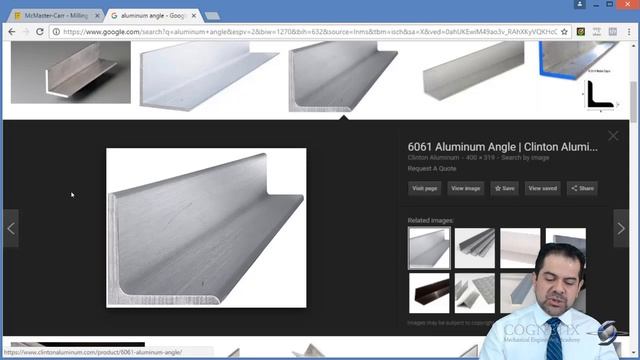
Task: Click Clinton Aluminum source link
Action: 433,158
